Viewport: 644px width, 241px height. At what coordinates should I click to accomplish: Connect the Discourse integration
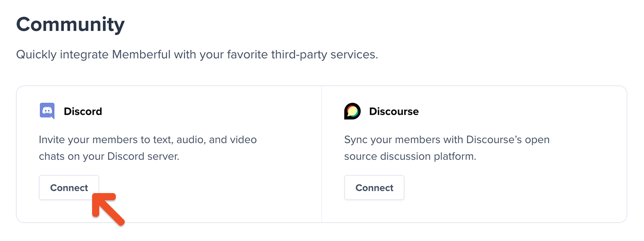(x=374, y=188)
